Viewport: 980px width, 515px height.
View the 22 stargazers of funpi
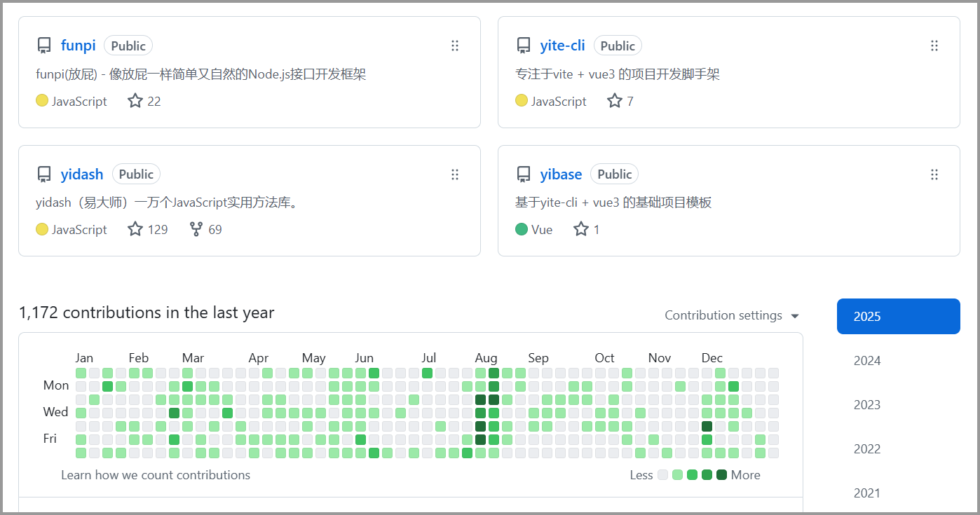pos(144,101)
